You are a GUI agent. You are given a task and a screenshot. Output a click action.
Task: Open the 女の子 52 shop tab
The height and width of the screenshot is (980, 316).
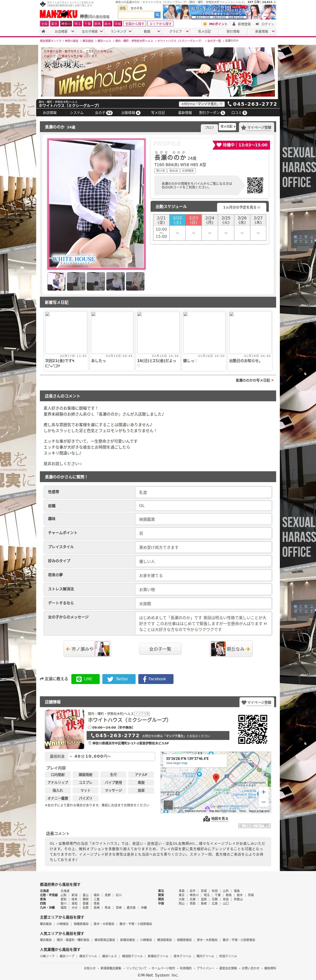click(x=104, y=113)
